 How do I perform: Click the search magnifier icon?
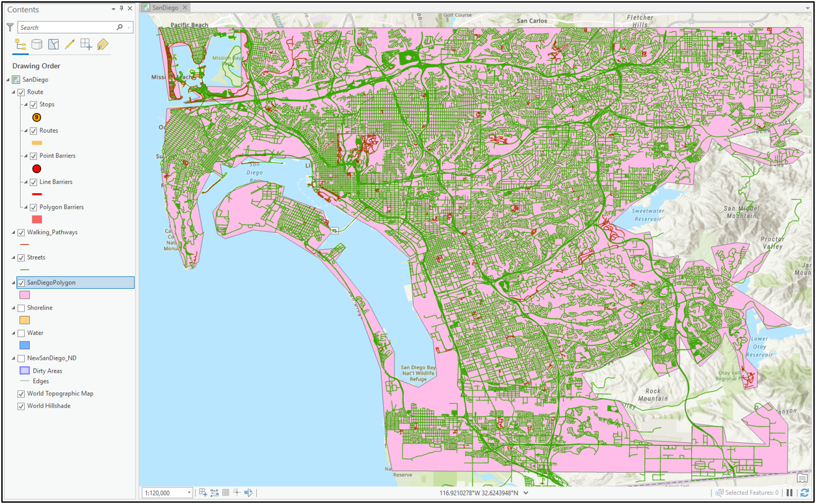click(120, 27)
